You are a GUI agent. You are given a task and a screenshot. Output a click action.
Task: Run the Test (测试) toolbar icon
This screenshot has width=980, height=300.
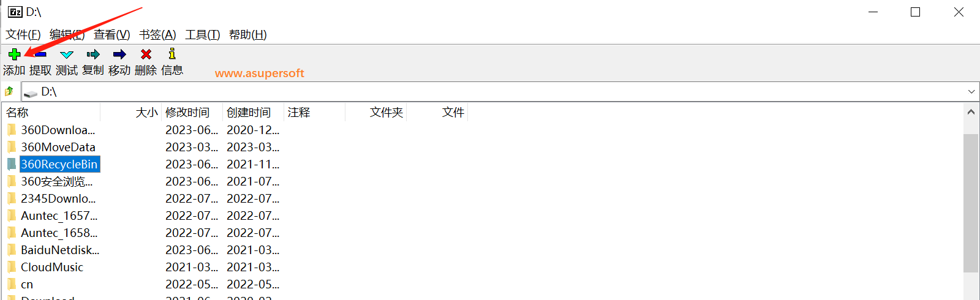(67, 54)
